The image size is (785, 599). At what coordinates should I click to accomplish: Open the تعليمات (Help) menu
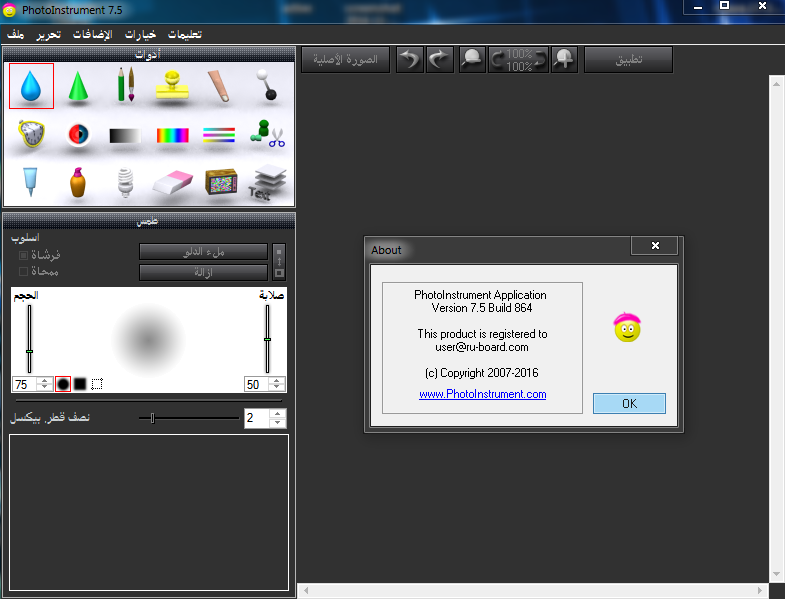pyautogui.click(x=185, y=35)
